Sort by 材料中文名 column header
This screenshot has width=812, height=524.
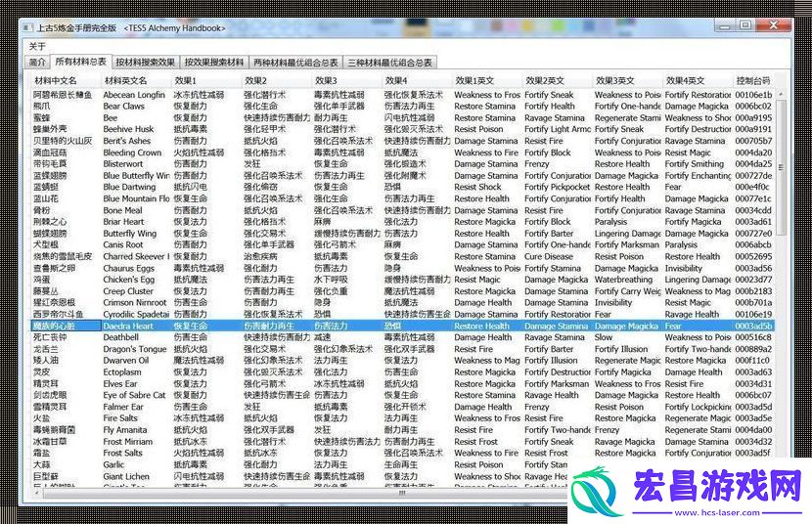pyautogui.click(x=66, y=81)
